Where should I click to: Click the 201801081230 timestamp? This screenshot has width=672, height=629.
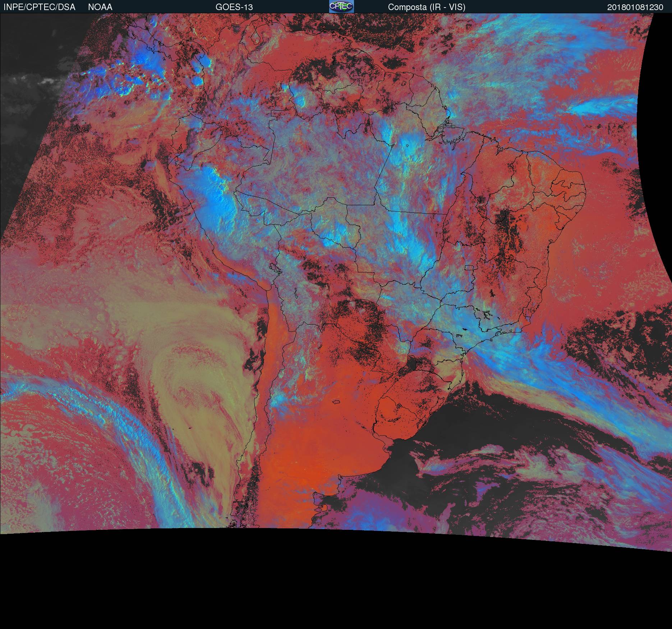635,7
